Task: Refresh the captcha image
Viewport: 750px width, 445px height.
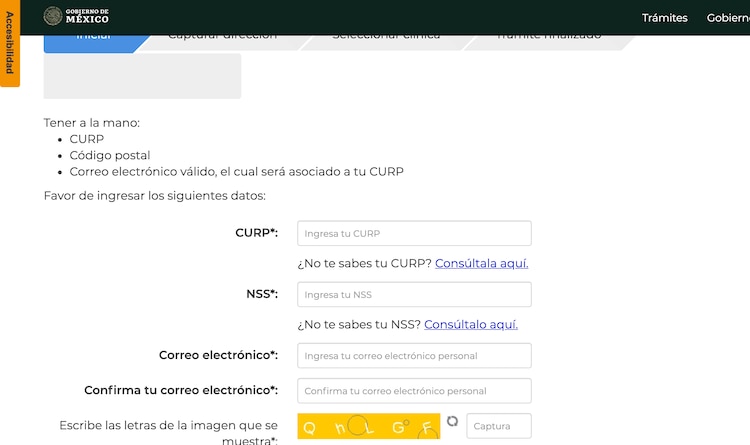Action: [452, 422]
